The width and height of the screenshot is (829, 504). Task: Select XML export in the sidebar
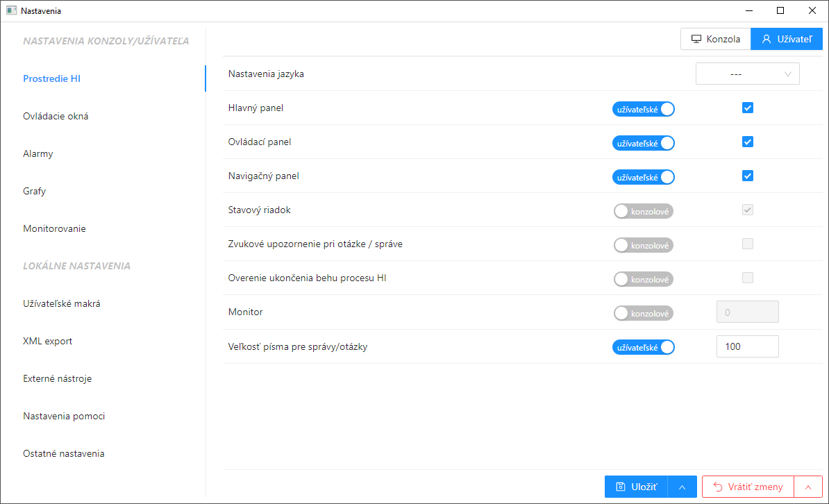pyautogui.click(x=48, y=342)
